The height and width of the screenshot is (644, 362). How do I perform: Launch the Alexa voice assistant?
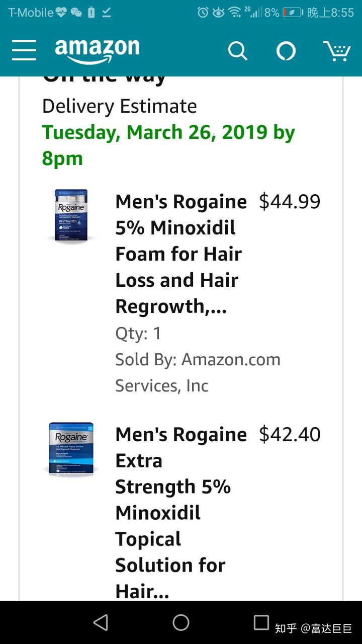[x=286, y=51]
